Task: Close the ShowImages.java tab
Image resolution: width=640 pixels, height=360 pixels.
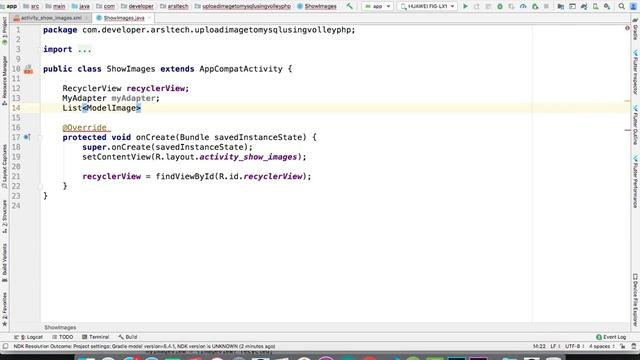Action: [149, 18]
